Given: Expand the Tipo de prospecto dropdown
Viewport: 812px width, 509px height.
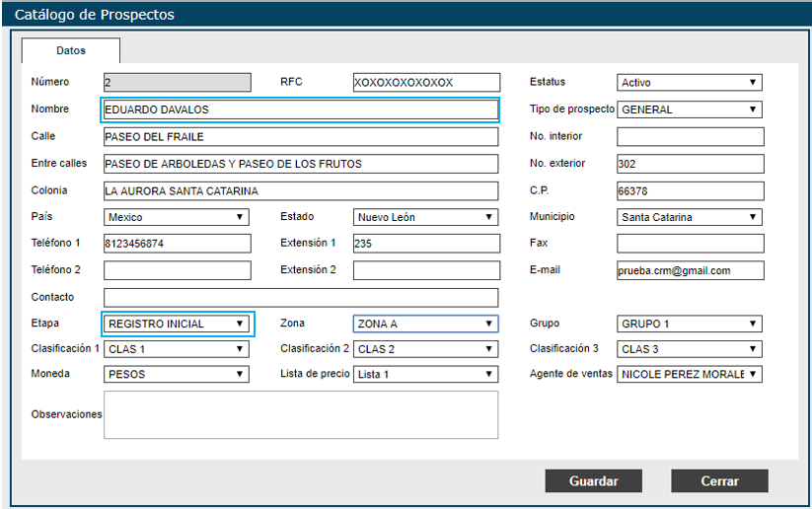Looking at the screenshot, I should tap(690, 109).
